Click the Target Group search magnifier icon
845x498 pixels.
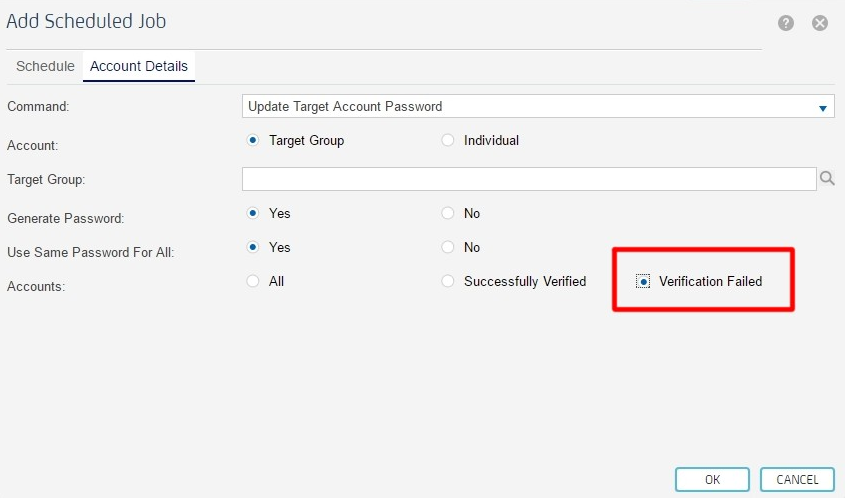point(827,179)
